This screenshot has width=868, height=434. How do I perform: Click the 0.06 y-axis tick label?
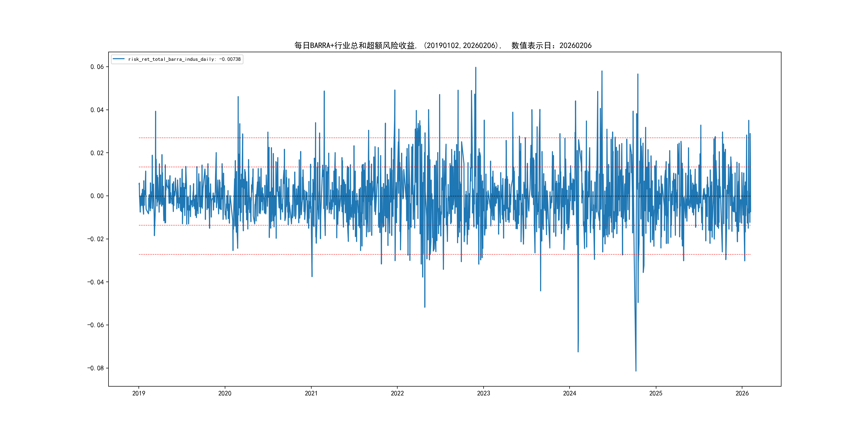[97, 67]
